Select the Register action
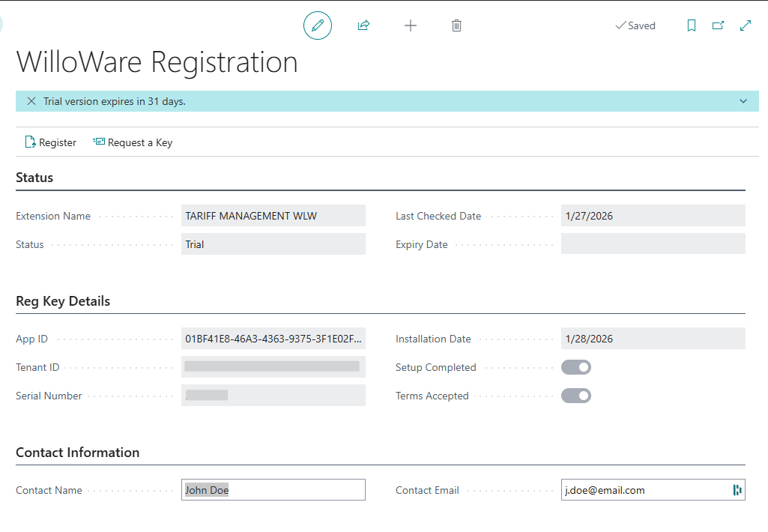Image resolution: width=768 pixels, height=532 pixels. click(51, 142)
